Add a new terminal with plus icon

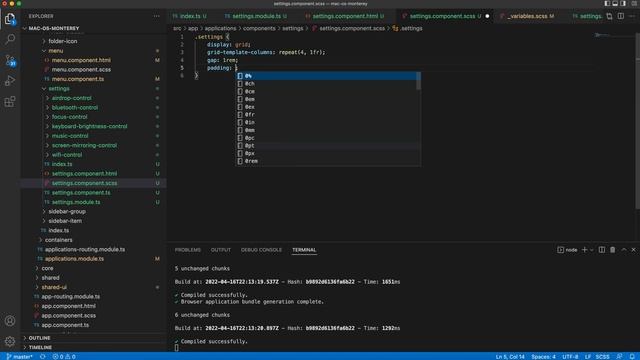pyautogui.click(x=584, y=250)
